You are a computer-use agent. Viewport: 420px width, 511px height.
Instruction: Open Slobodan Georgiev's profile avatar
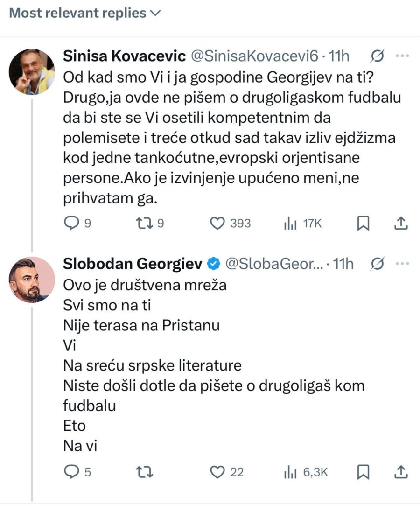(32, 280)
